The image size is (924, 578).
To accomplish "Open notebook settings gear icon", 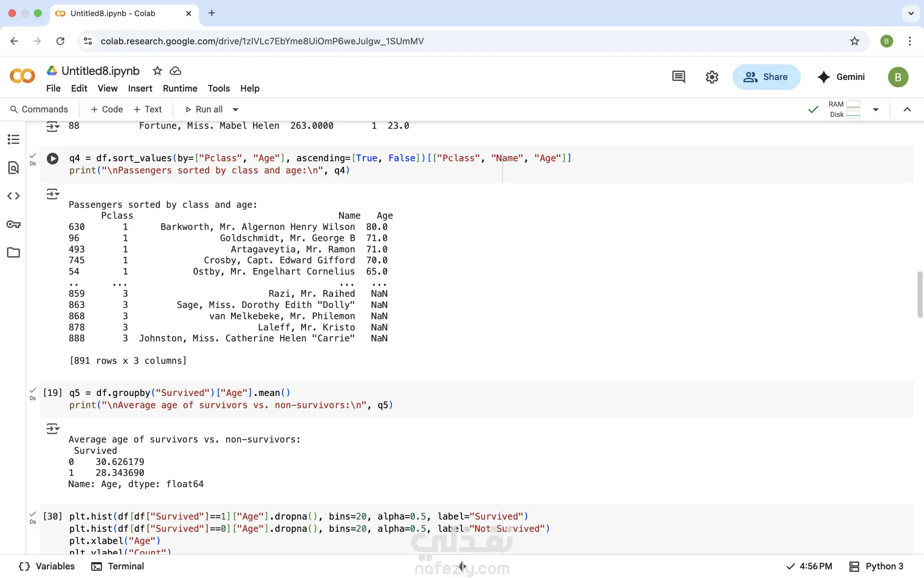I will click(712, 77).
